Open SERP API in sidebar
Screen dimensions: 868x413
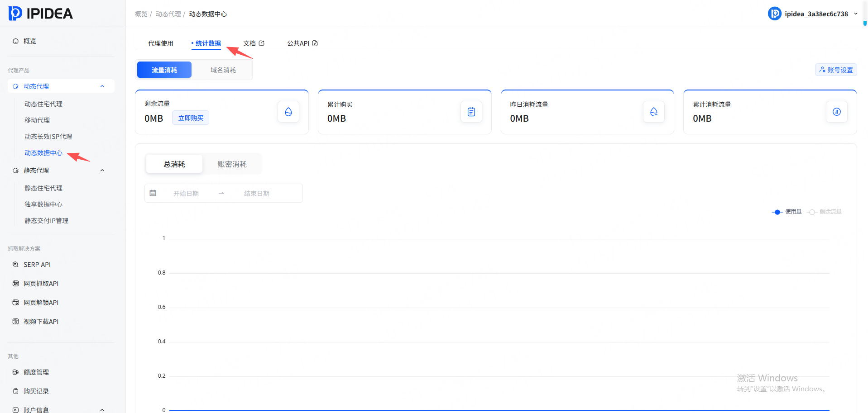(x=37, y=265)
